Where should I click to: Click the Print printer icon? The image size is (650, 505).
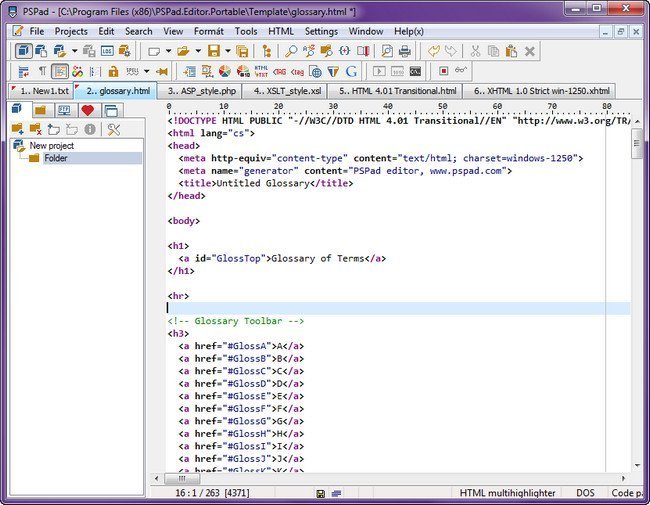tap(405, 51)
